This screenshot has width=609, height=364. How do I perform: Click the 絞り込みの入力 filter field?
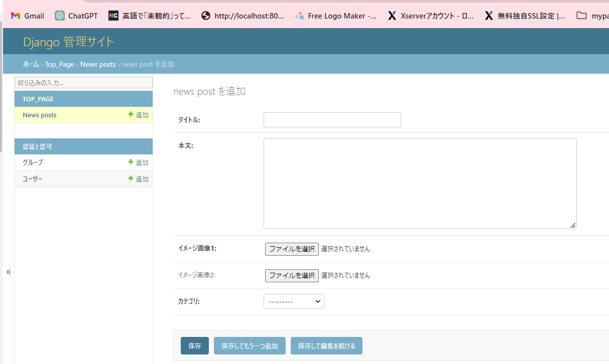pyautogui.click(x=83, y=82)
